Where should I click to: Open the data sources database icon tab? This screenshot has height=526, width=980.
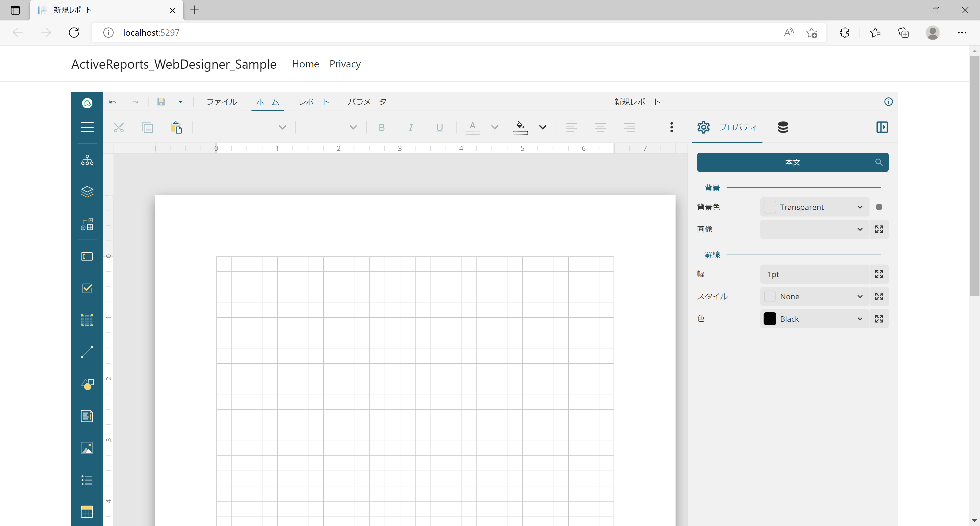[783, 127]
